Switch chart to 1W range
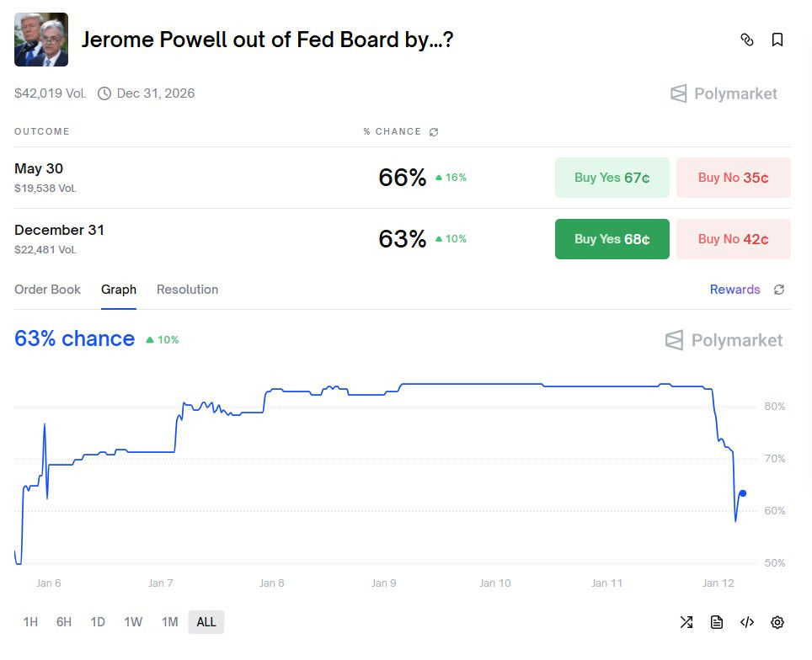Screen dimensions: 812x660 pyautogui.click(x=133, y=622)
